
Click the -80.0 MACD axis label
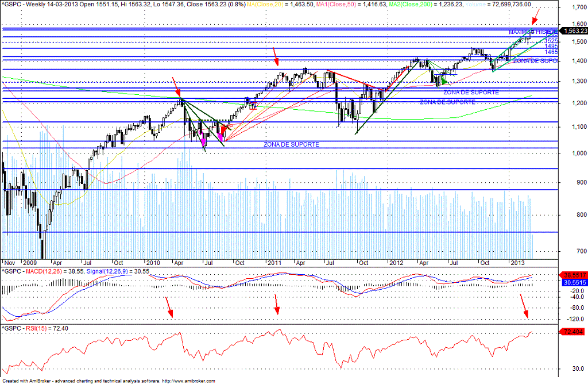coord(578,308)
